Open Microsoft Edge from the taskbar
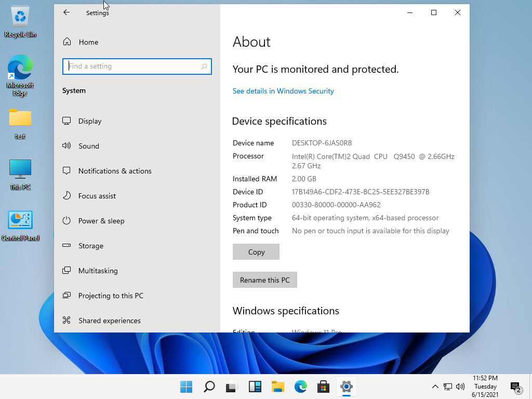 point(300,387)
